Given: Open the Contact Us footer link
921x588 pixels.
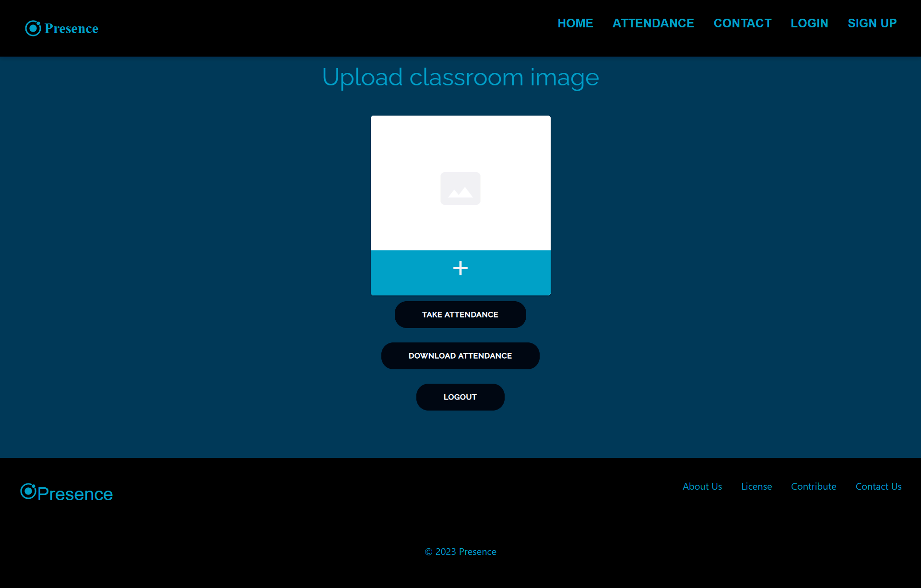Looking at the screenshot, I should 878,486.
